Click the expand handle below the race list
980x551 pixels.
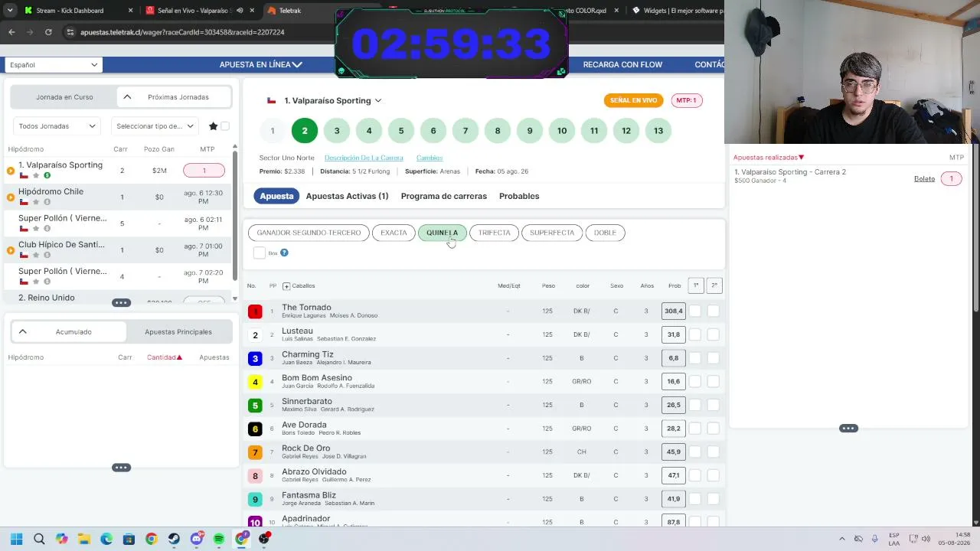(121, 303)
